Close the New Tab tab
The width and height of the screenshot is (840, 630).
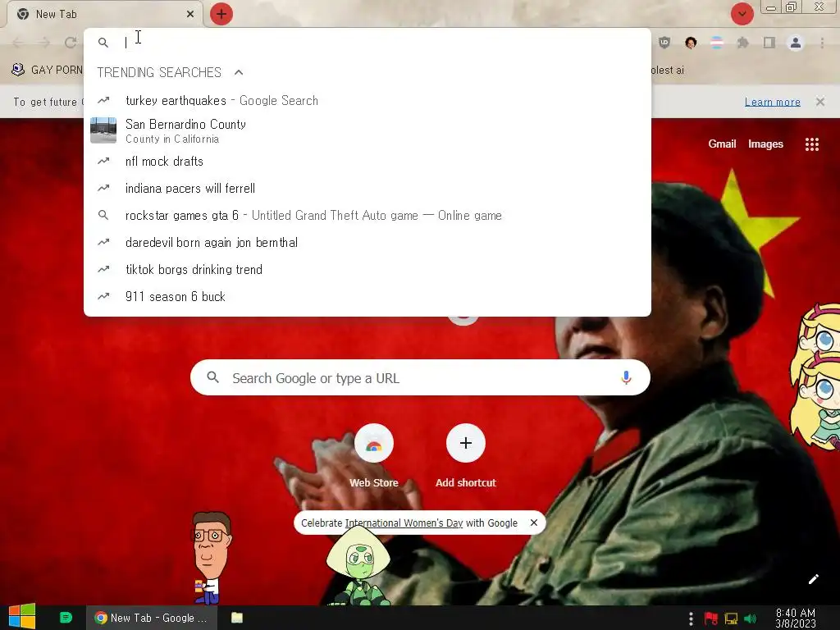190,14
